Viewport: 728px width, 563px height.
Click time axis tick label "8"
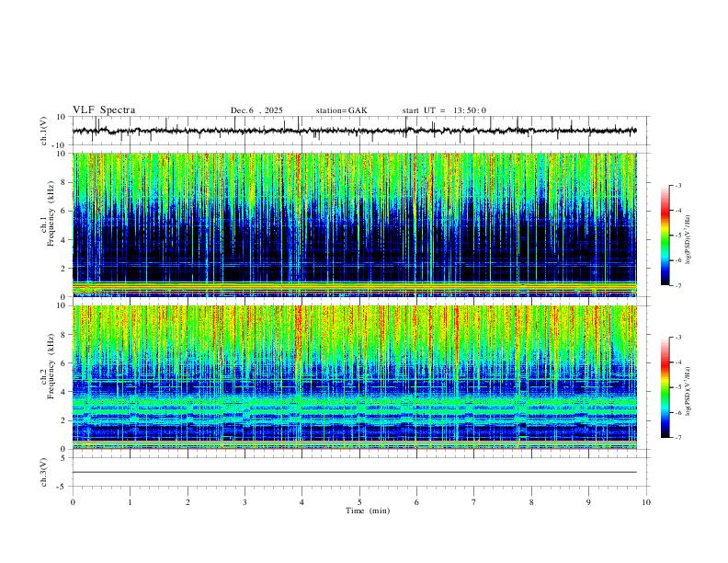(531, 502)
